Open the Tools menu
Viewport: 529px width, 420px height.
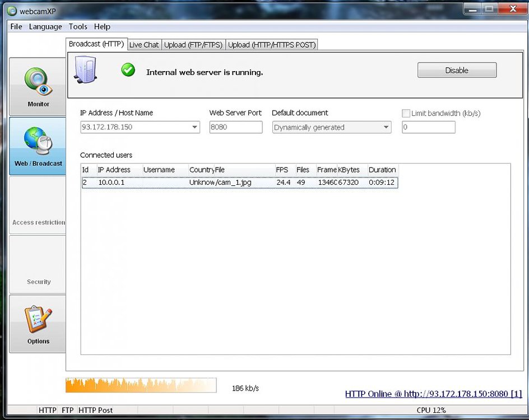[x=78, y=27]
